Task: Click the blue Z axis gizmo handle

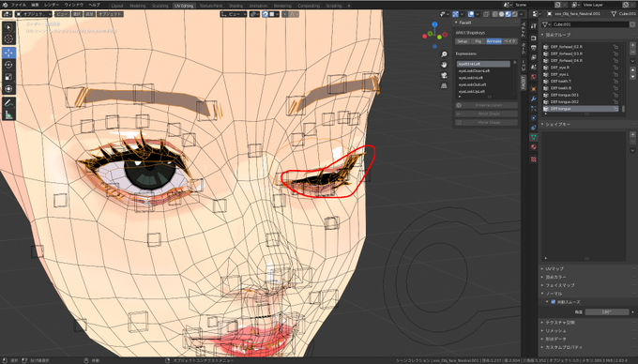Action: (434, 24)
